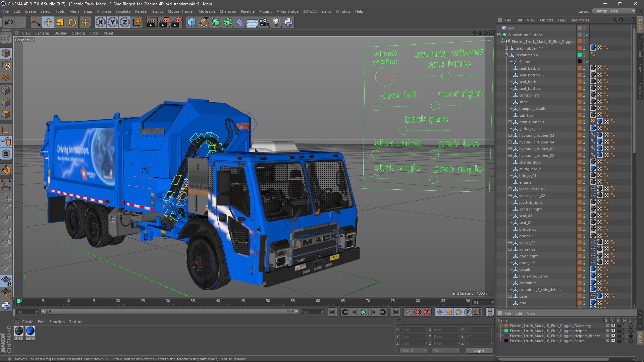
Task: Click the viewport maximize toggle icon
Action: pos(491,33)
